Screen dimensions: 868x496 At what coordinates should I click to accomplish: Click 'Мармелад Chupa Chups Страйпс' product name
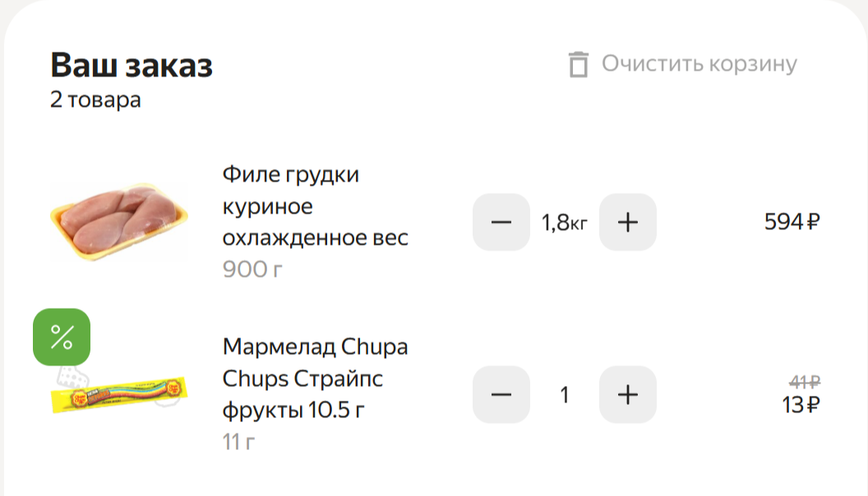pyautogui.click(x=315, y=379)
